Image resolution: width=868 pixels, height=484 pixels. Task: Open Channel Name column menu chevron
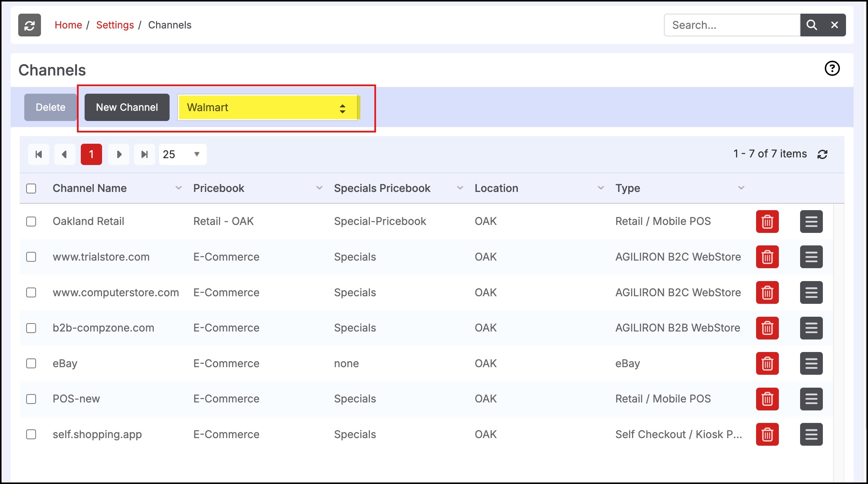click(x=178, y=188)
